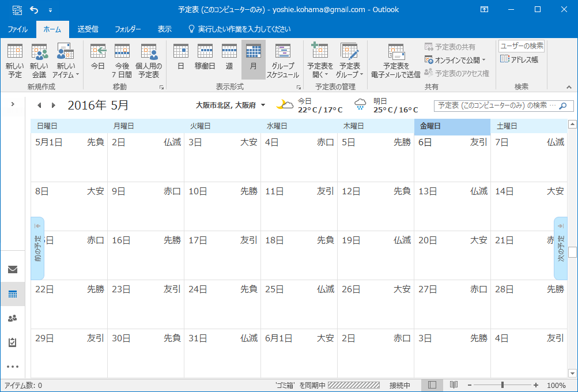Viewport: 578px width, 392px height.
Task: Open the 送受信 ribbon tab
Action: (x=88, y=29)
